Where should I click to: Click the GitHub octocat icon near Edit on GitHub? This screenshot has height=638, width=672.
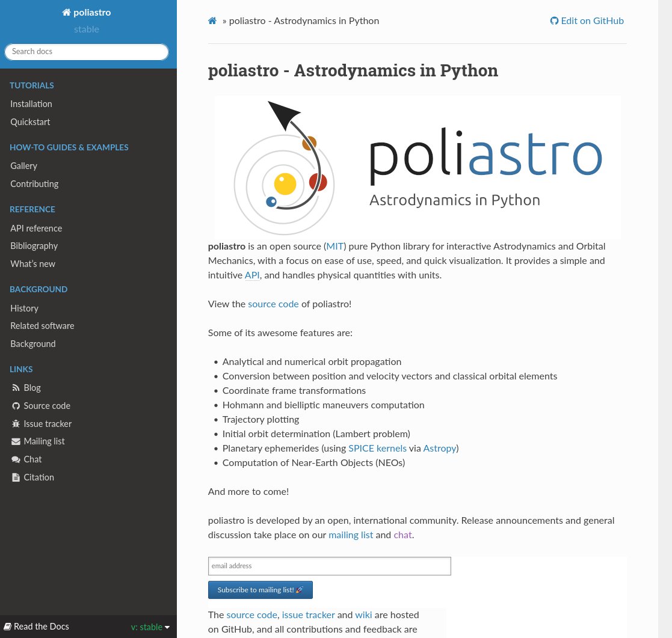tap(554, 21)
